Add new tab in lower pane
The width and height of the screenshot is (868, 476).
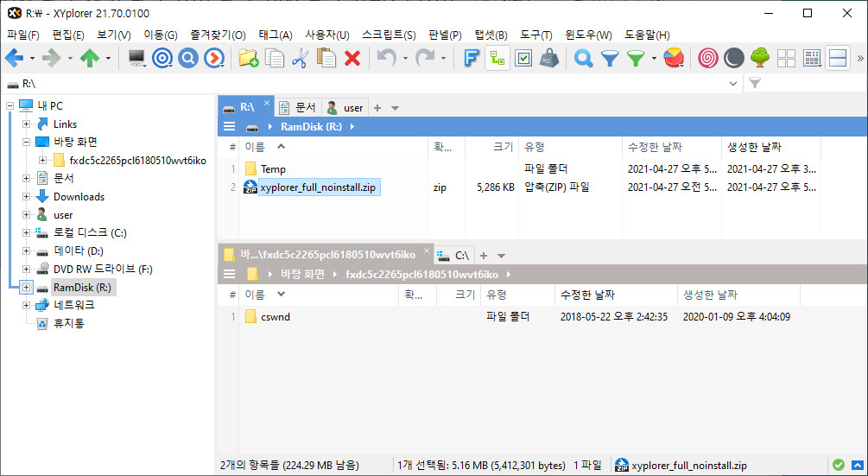tap(484, 256)
